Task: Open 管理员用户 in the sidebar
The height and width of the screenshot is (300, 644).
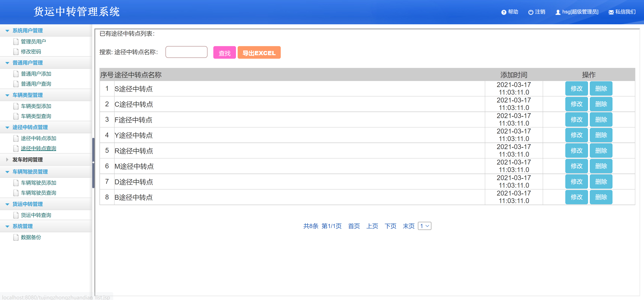Action: pyautogui.click(x=33, y=41)
